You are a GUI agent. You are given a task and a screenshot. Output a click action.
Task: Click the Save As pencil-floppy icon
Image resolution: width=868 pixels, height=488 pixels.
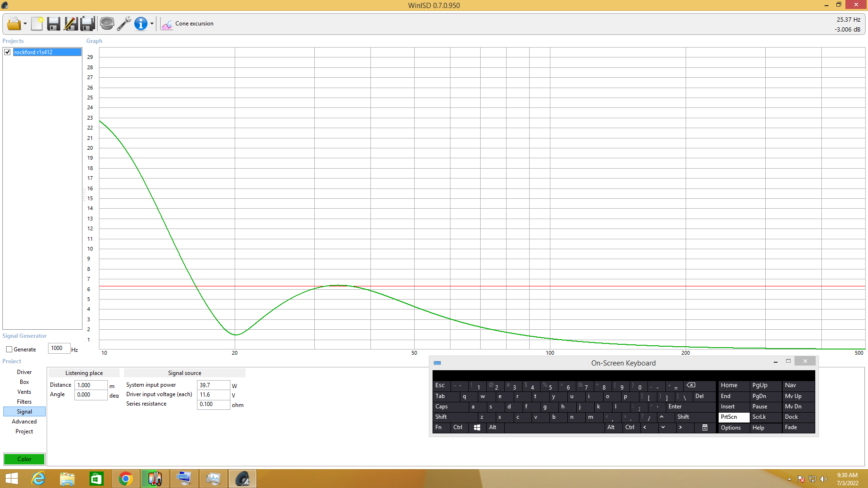[x=71, y=24]
